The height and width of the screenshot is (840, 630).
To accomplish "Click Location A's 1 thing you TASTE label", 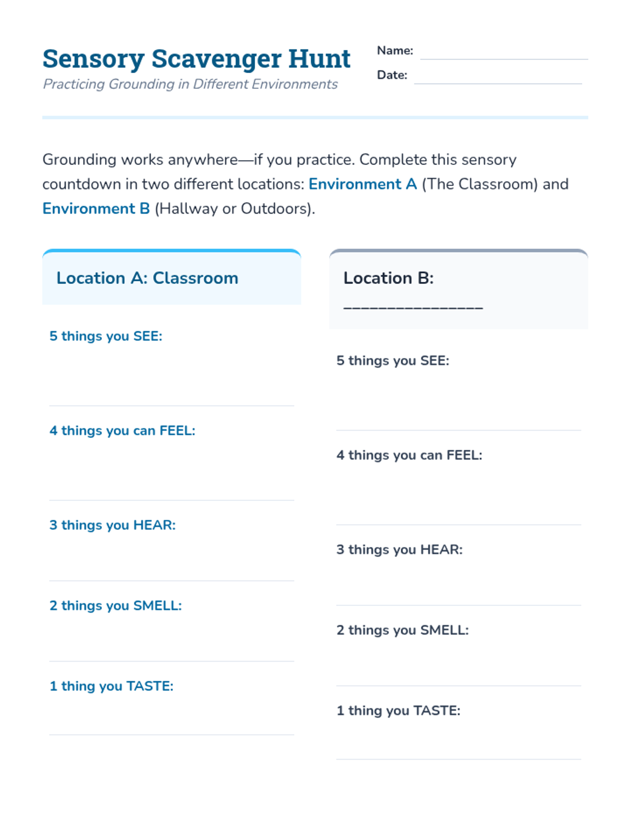I will pos(111,686).
